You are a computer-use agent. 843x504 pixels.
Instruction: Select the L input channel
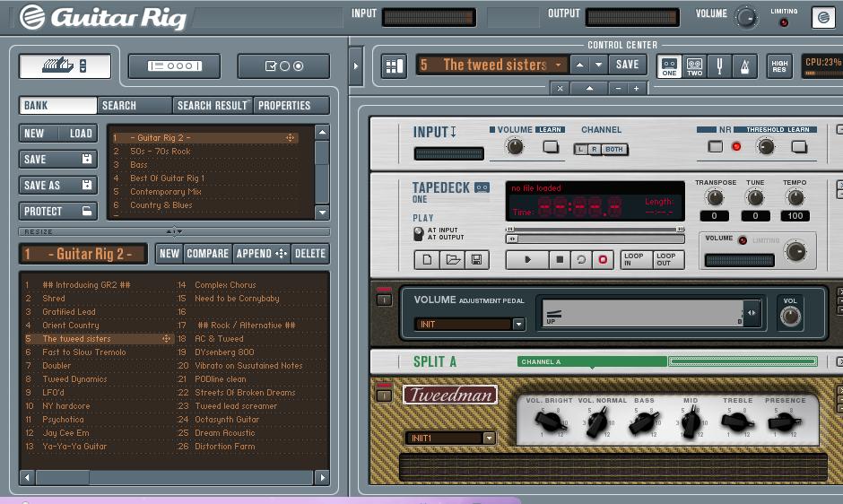coord(580,149)
